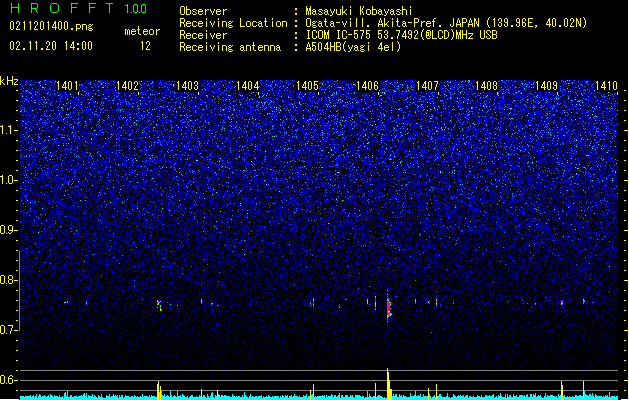Click the 1408 time marker

(x=487, y=86)
